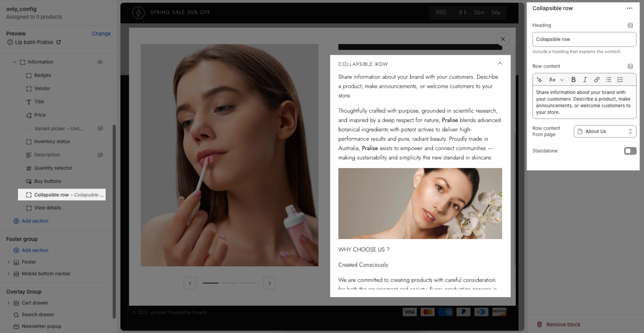Click the Bold formatting icon
The width and height of the screenshot is (644, 333).
pyautogui.click(x=573, y=80)
